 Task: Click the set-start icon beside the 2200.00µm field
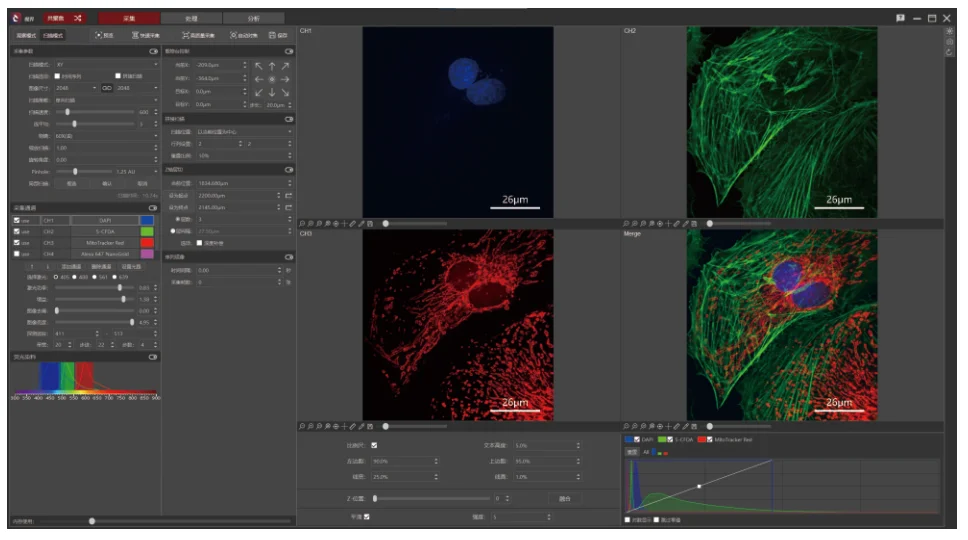click(x=288, y=195)
